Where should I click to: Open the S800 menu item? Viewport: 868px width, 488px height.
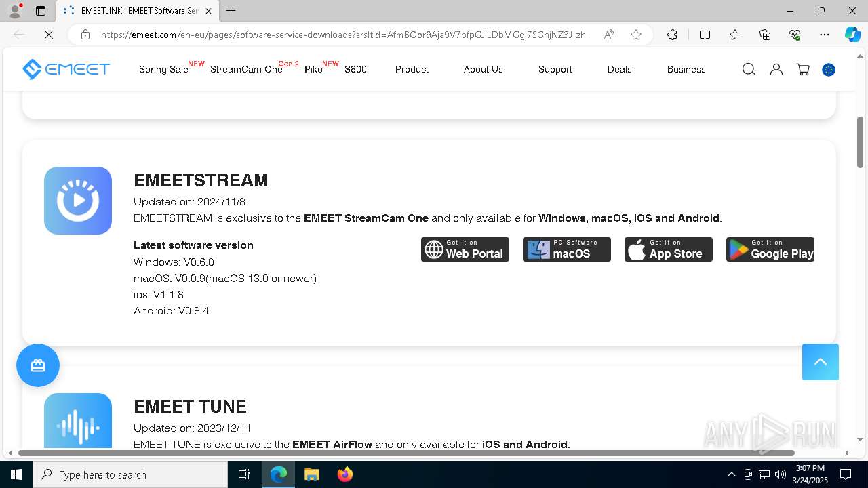355,69
